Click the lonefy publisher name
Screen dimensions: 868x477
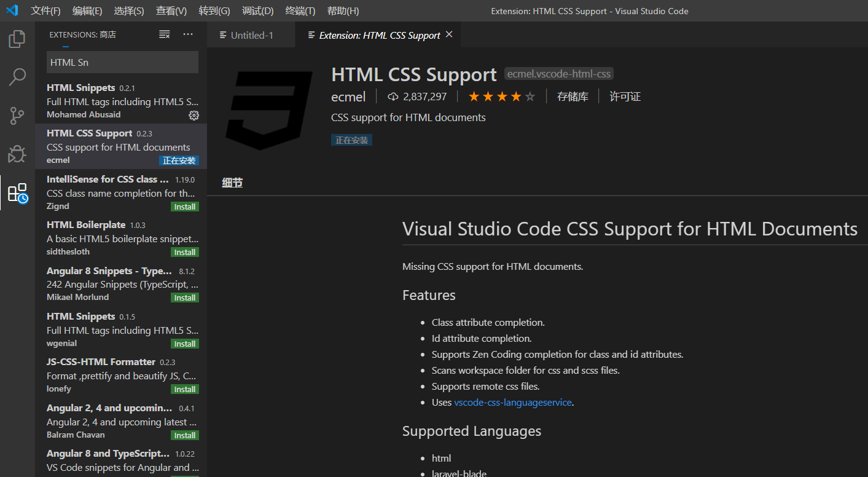coord(59,388)
